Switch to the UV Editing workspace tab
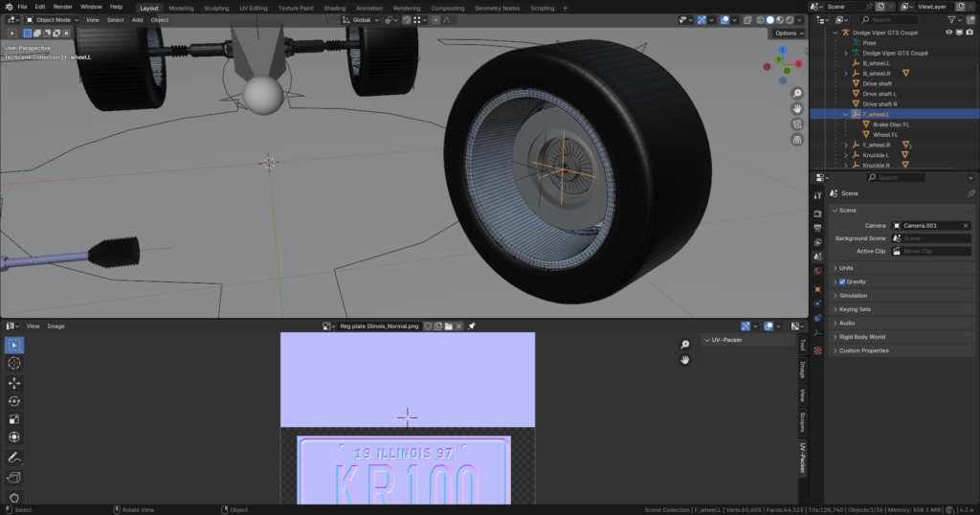 [x=252, y=8]
